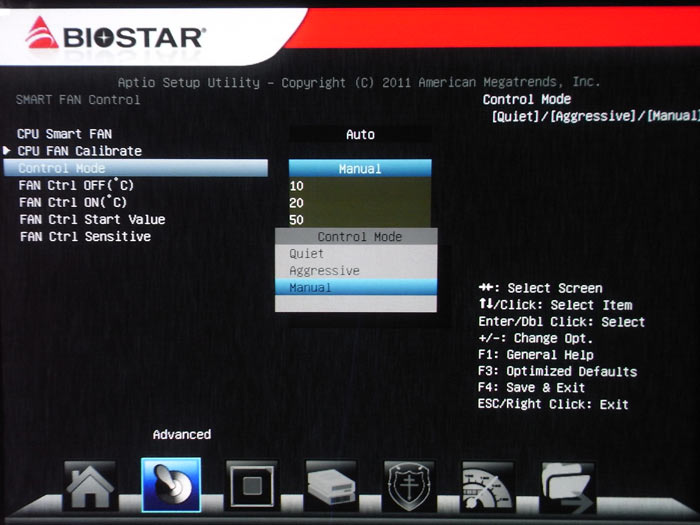
Task: Select the Advanced joystick icon
Action: pos(171,486)
